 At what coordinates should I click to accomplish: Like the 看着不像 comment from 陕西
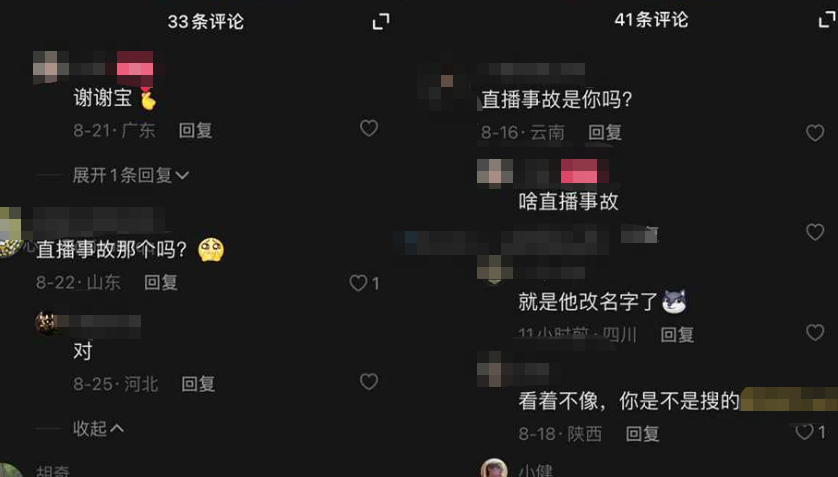804,432
